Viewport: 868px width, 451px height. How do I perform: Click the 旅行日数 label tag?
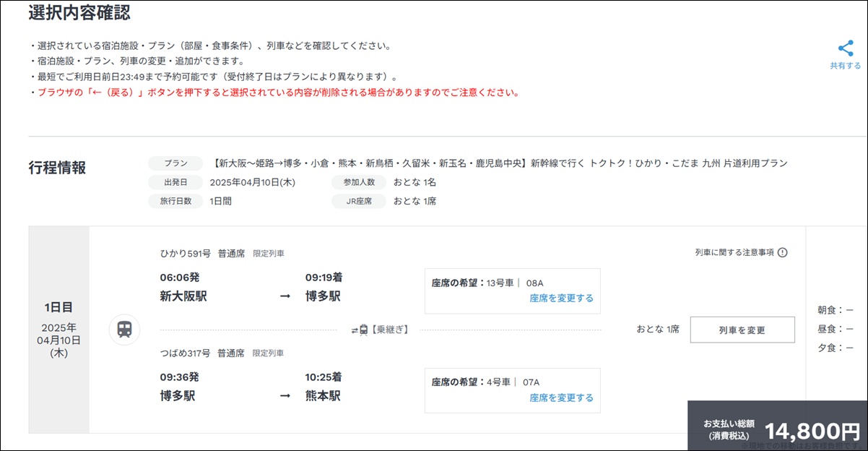(x=175, y=201)
